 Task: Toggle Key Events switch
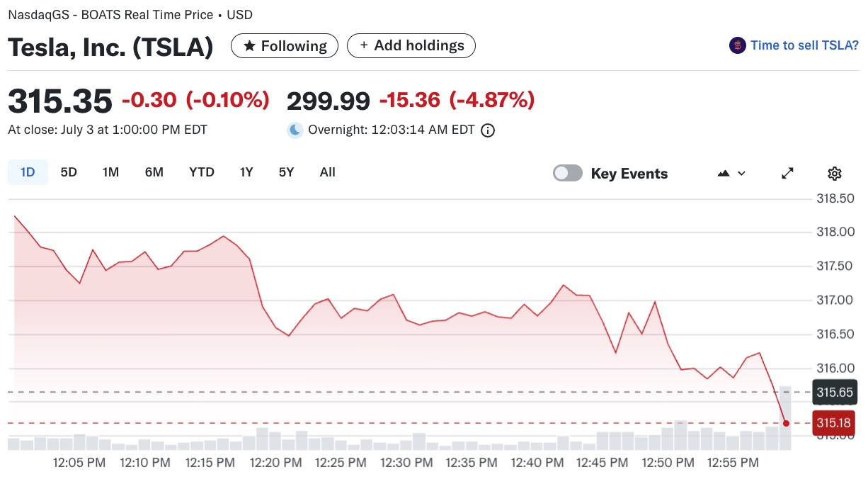click(568, 174)
